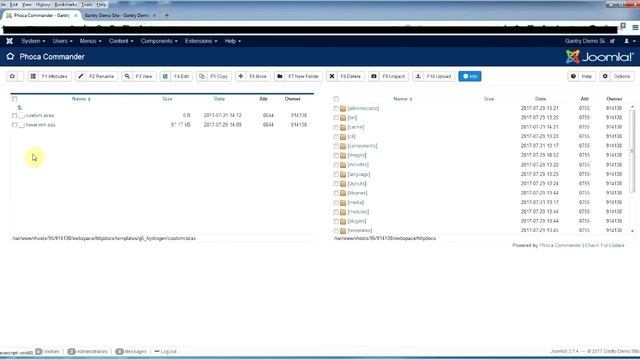Screen dimensions: 640x360
Task: Sort left panel by Name column
Action: (x=81, y=99)
